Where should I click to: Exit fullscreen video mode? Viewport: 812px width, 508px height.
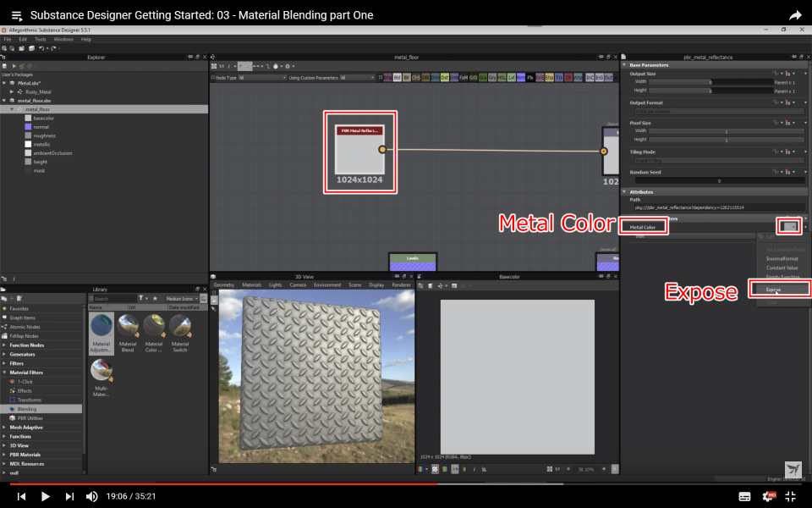(x=791, y=497)
